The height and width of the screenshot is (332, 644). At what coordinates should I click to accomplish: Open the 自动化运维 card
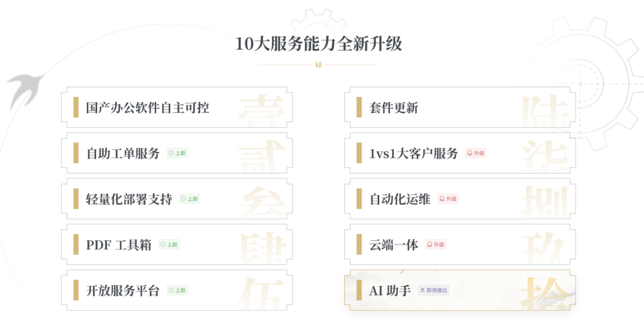coord(460,199)
